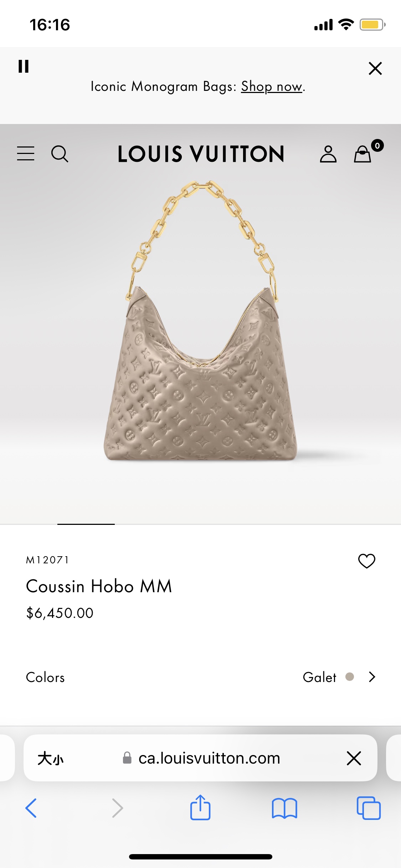The image size is (401, 868).
Task: Go back to previous page
Action: [x=31, y=808]
